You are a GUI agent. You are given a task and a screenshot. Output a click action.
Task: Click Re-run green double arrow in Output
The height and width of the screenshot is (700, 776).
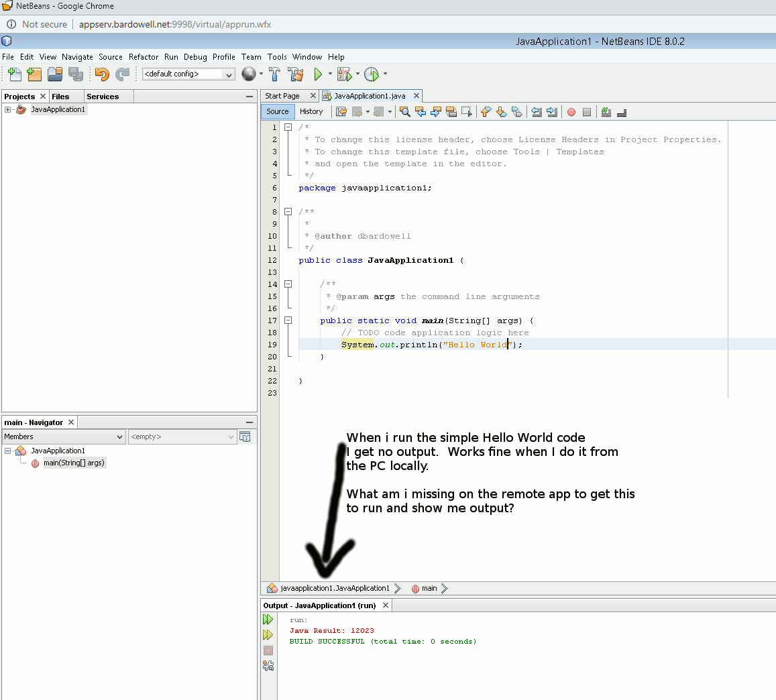coord(268,620)
